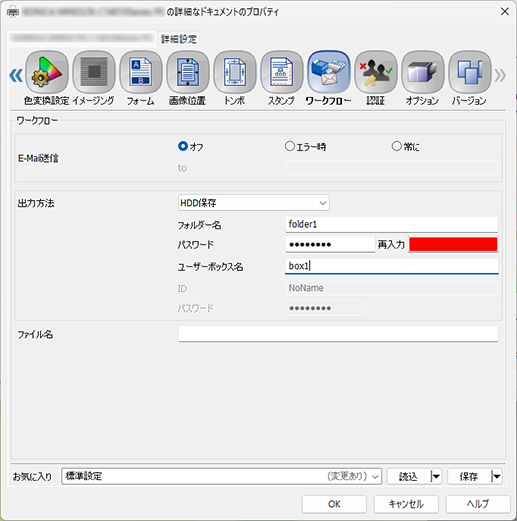Image resolution: width=517 pixels, height=521 pixels.
Task: Click the E-Mail to address field
Action: (392, 168)
